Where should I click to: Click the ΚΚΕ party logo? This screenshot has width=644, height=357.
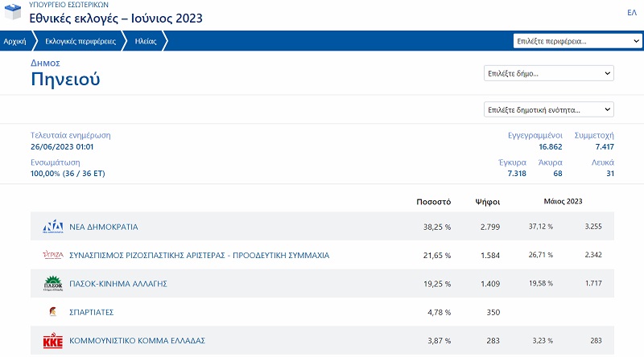click(52, 341)
